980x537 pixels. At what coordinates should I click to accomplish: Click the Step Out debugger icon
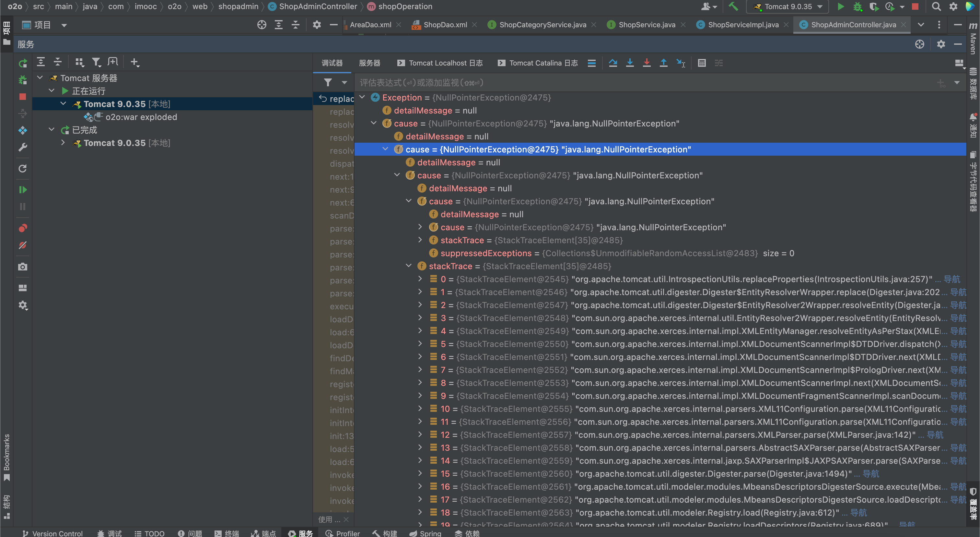tap(663, 63)
